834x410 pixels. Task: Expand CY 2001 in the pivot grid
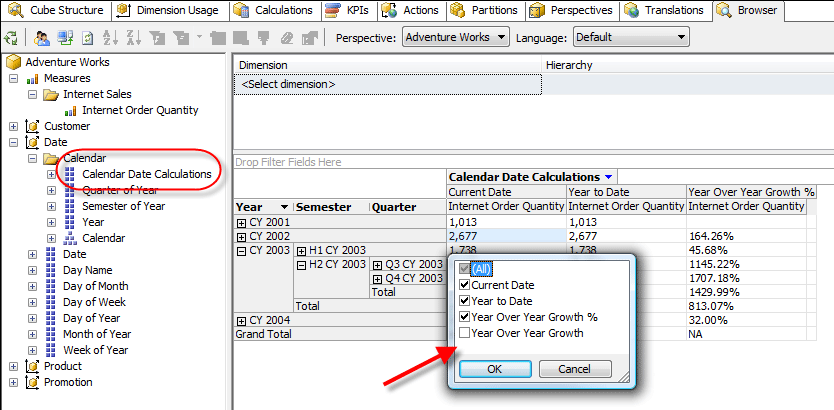(241, 223)
